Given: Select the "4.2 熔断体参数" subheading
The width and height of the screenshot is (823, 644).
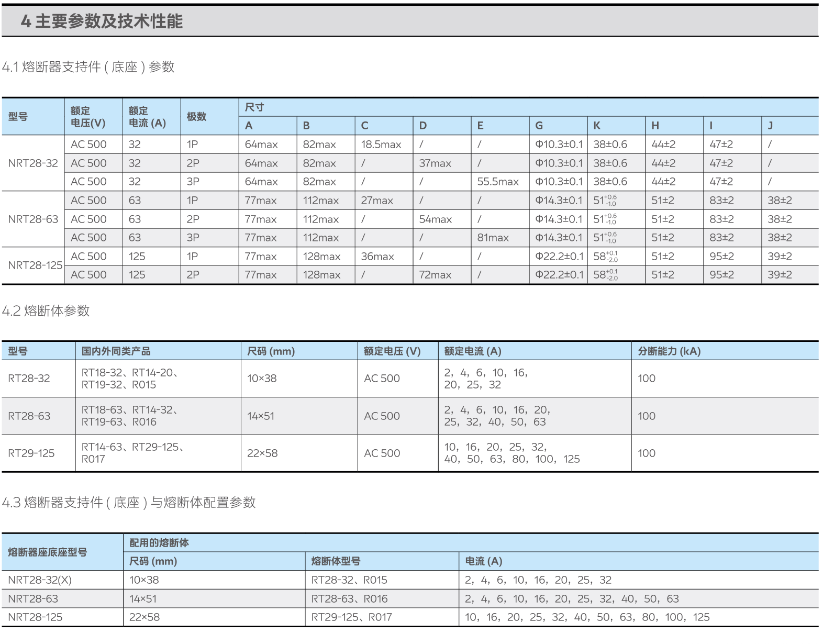Looking at the screenshot, I should (46, 311).
